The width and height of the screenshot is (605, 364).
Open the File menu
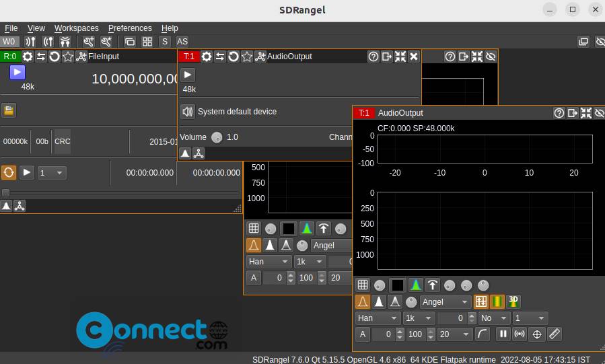tap(11, 28)
